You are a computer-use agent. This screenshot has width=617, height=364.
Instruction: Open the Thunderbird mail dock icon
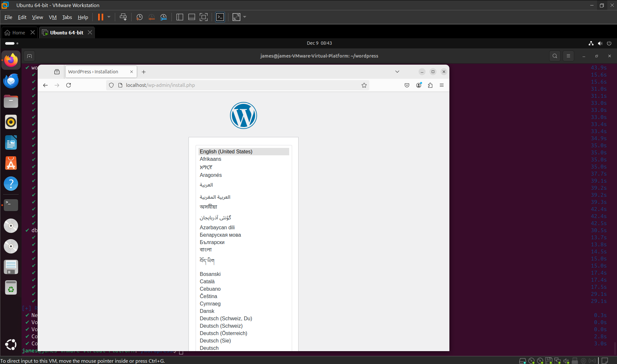pos(11,81)
